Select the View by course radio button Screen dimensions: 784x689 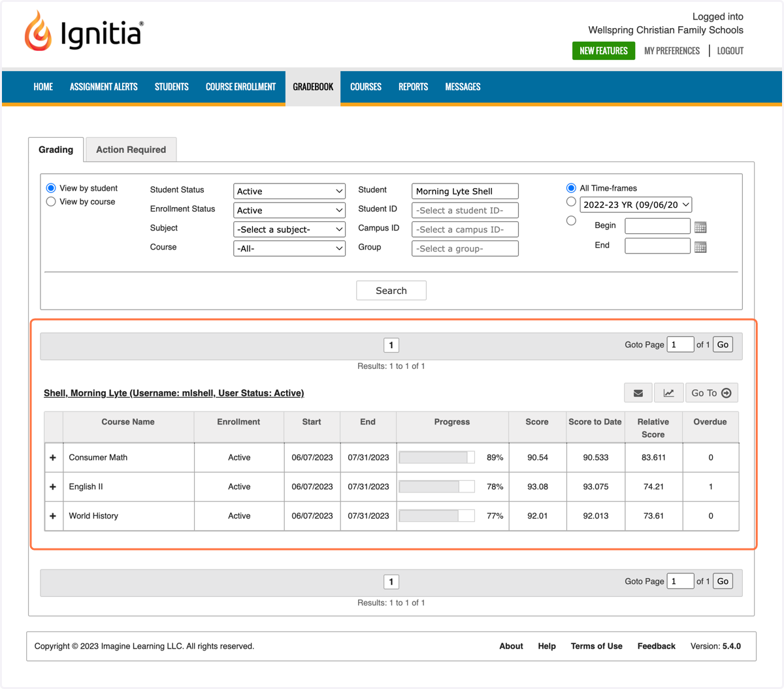point(51,202)
